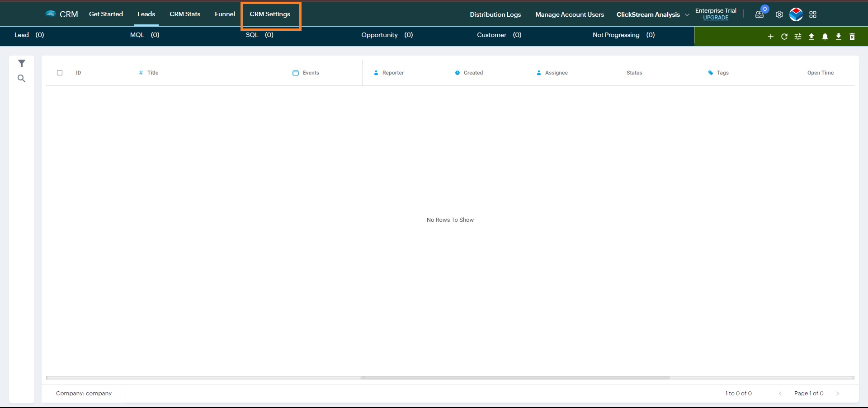Open Manage Account Users
Image resolution: width=868 pixels, height=408 pixels.
(x=570, y=14)
